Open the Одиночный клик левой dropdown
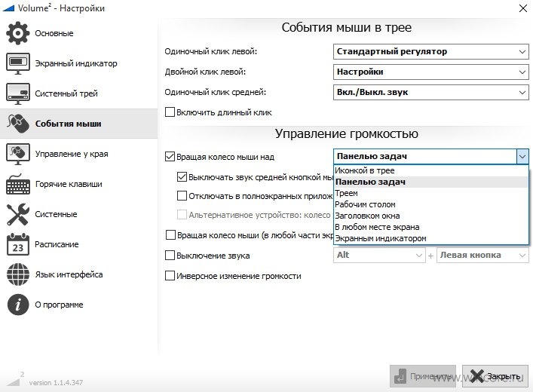 [430, 52]
